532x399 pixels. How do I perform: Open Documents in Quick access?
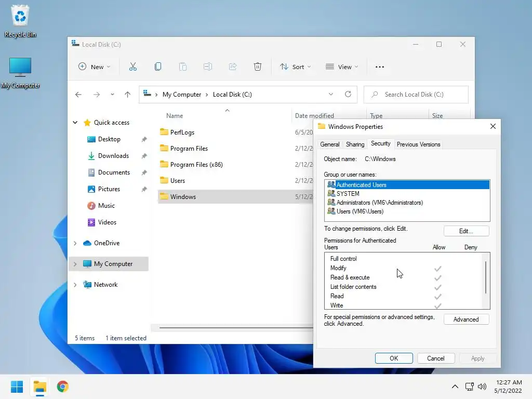(114, 172)
